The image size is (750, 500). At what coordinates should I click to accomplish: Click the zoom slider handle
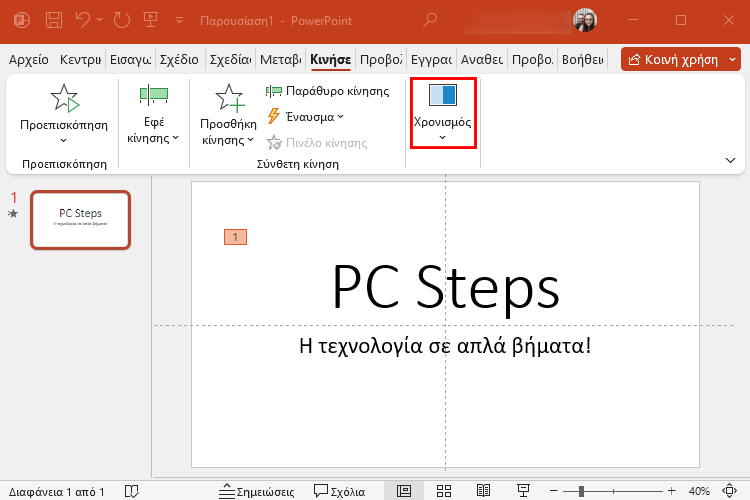581,491
